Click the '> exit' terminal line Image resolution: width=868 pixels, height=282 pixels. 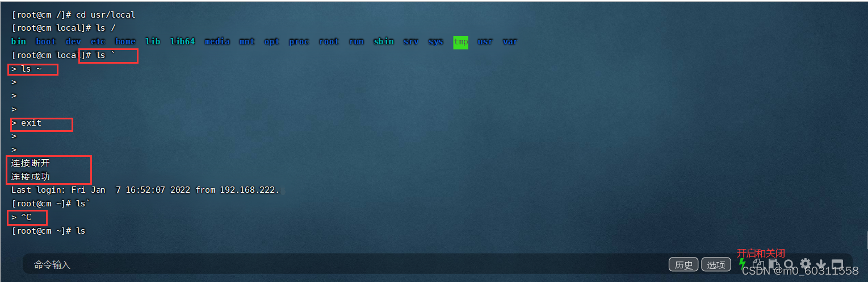pos(26,123)
